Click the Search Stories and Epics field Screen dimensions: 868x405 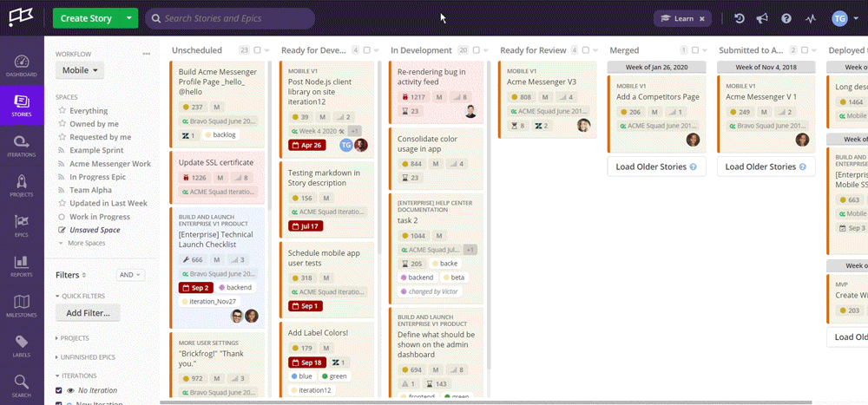point(230,18)
